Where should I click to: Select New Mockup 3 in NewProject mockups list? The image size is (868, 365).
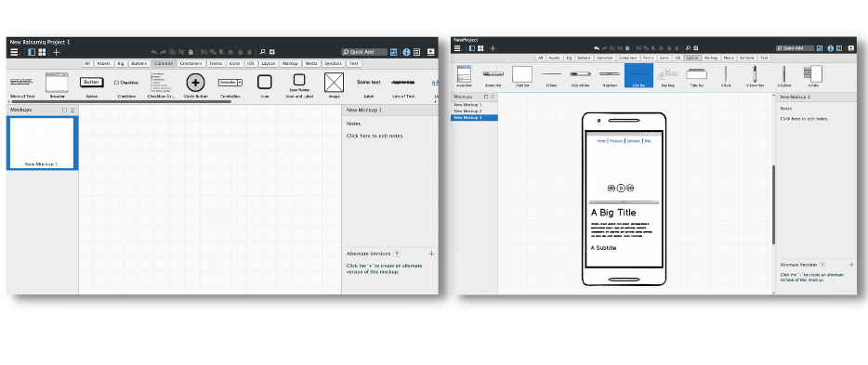tap(474, 118)
